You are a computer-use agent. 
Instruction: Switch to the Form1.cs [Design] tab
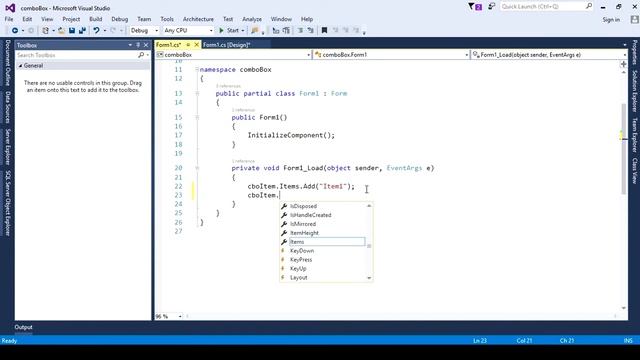click(227, 44)
